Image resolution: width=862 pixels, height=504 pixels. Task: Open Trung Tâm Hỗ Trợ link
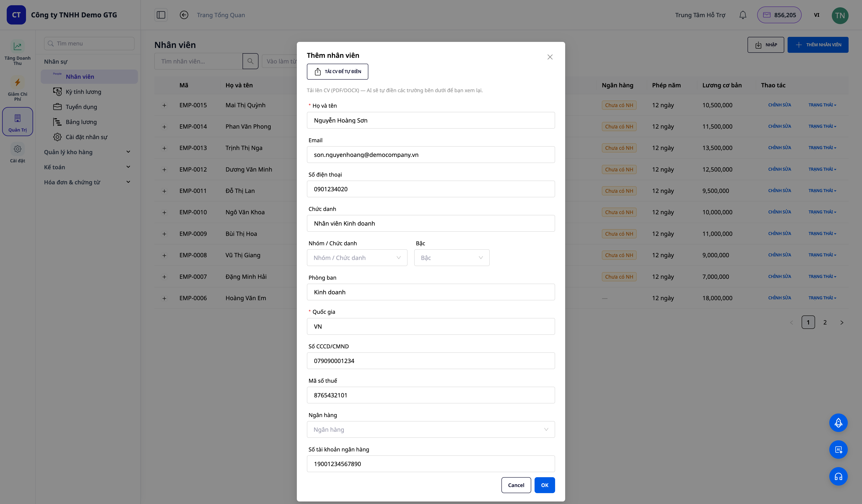(x=700, y=15)
